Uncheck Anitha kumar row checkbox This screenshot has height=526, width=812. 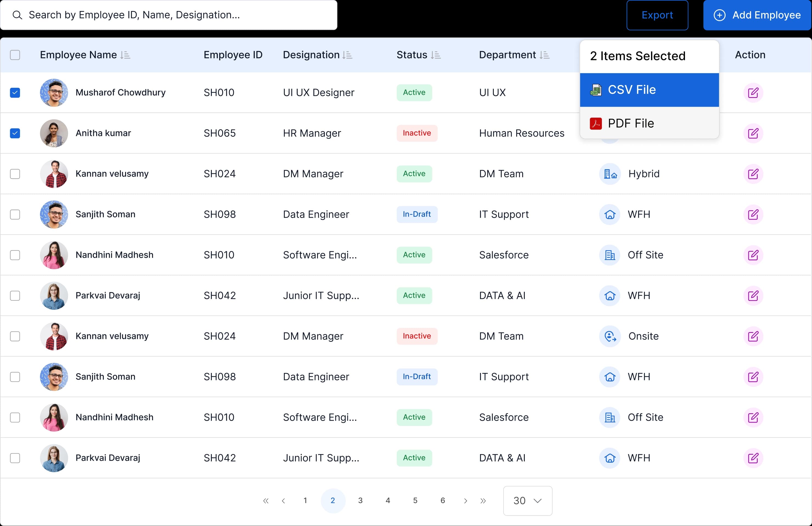pos(15,133)
